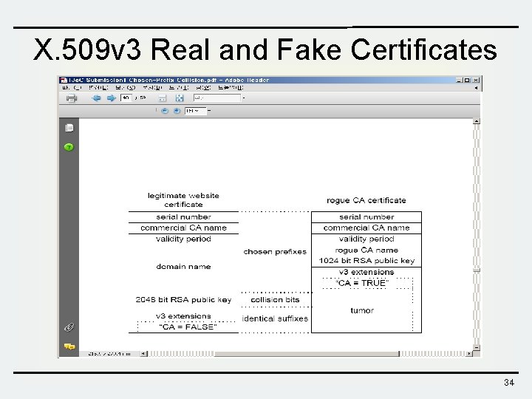Click 'commercial CA name' in left certificate
This screenshot has height=399, width=532.
[x=183, y=228]
